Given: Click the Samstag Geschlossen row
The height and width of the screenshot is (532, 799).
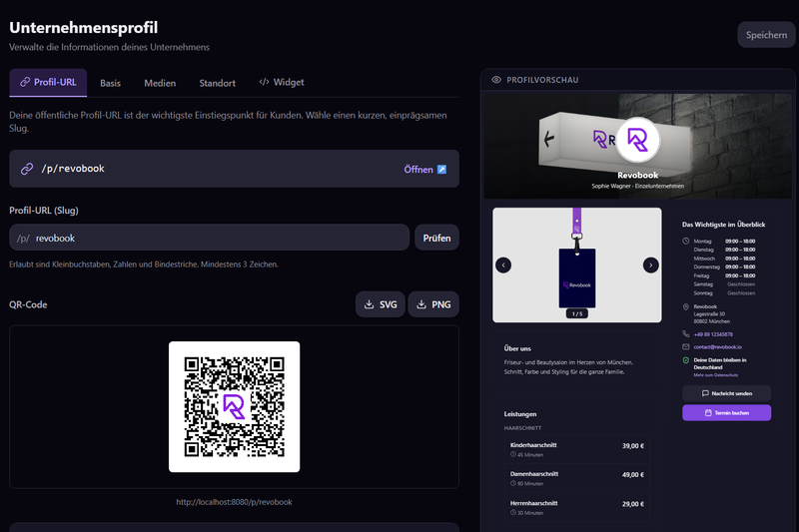Looking at the screenshot, I should pos(724,284).
